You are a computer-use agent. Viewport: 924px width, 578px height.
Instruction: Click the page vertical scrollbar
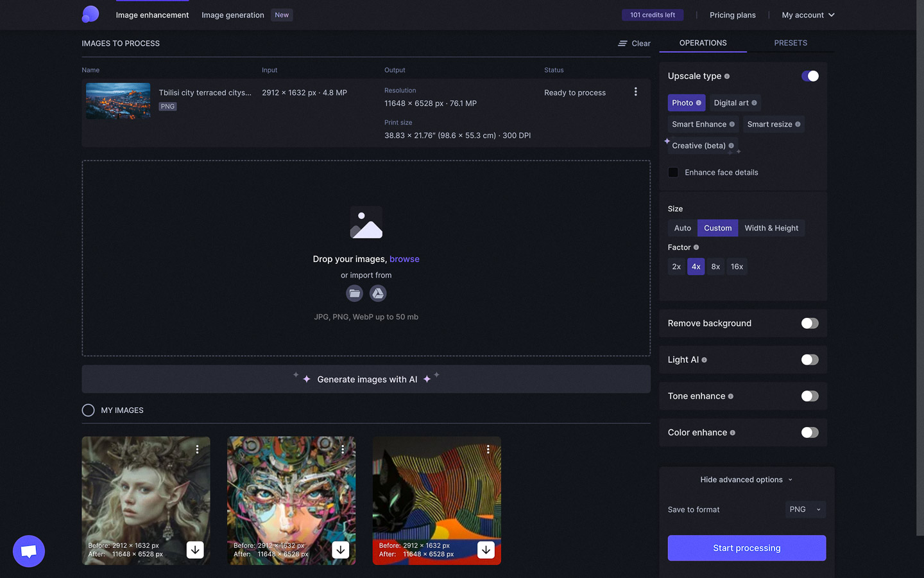[x=920, y=270]
